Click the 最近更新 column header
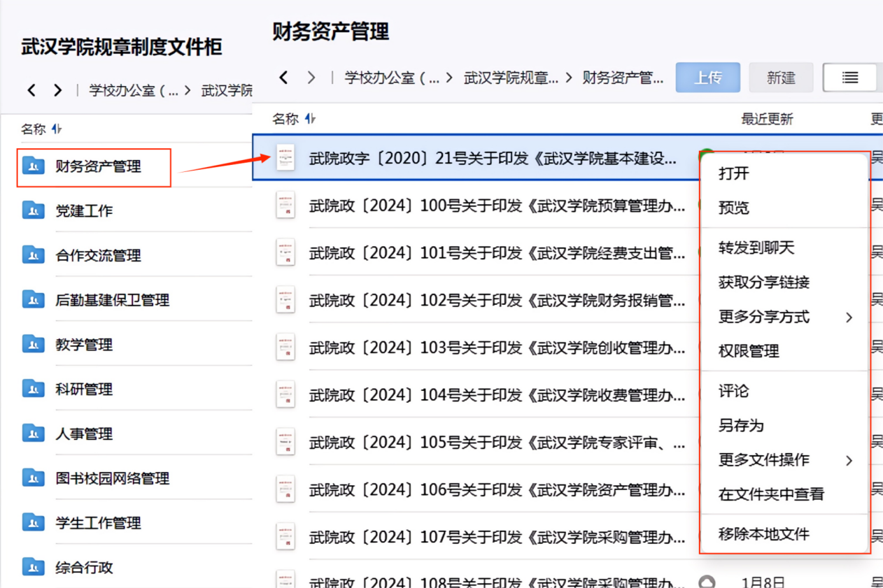The image size is (883, 588). tap(767, 119)
